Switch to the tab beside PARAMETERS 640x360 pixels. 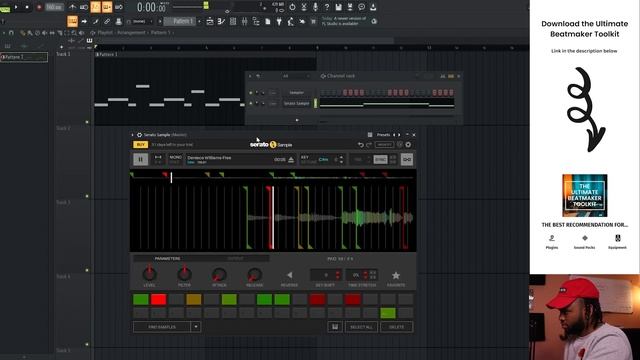(236, 258)
